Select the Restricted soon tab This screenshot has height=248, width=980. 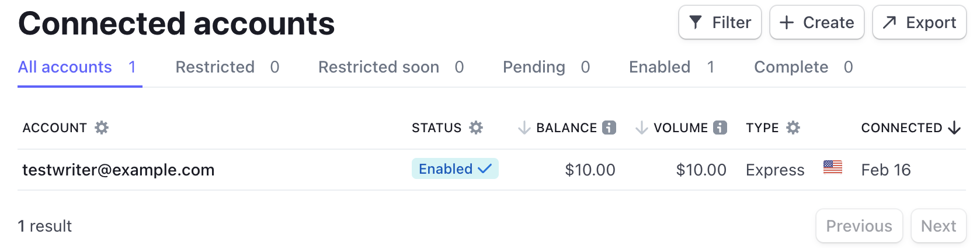click(x=391, y=67)
